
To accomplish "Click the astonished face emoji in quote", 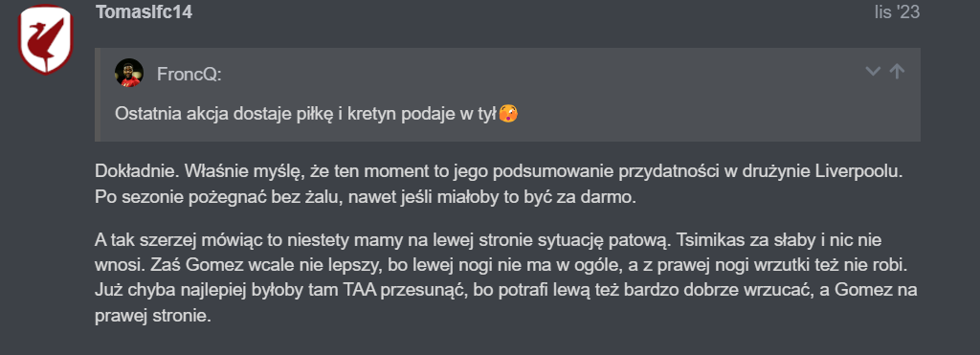I will [509, 113].
